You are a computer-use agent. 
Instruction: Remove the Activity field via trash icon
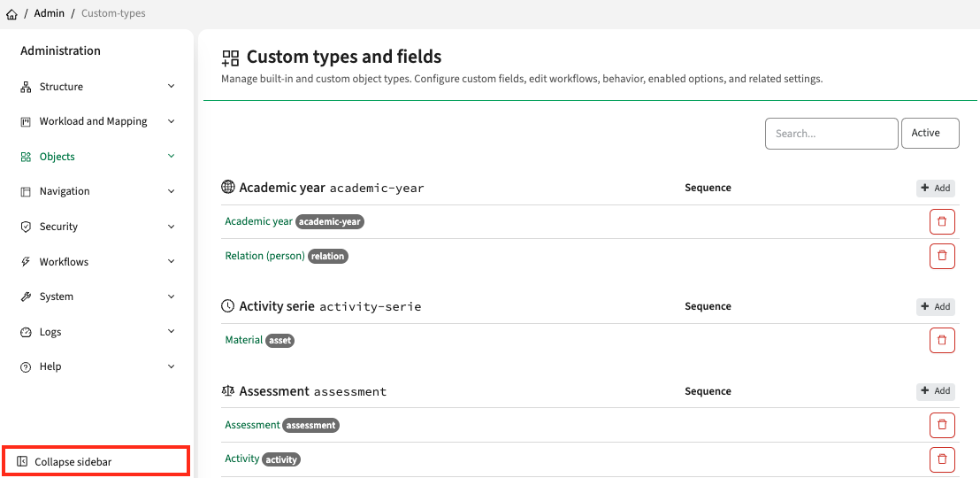pyautogui.click(x=942, y=459)
